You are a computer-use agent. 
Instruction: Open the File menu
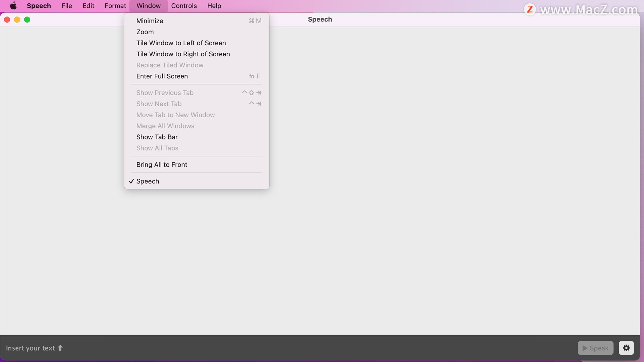(67, 6)
